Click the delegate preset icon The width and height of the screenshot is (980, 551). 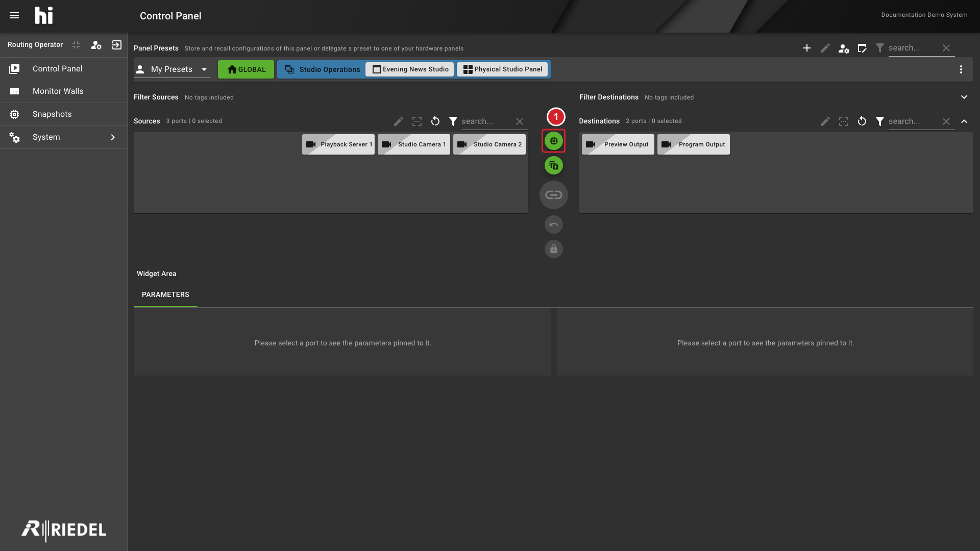coord(862,48)
